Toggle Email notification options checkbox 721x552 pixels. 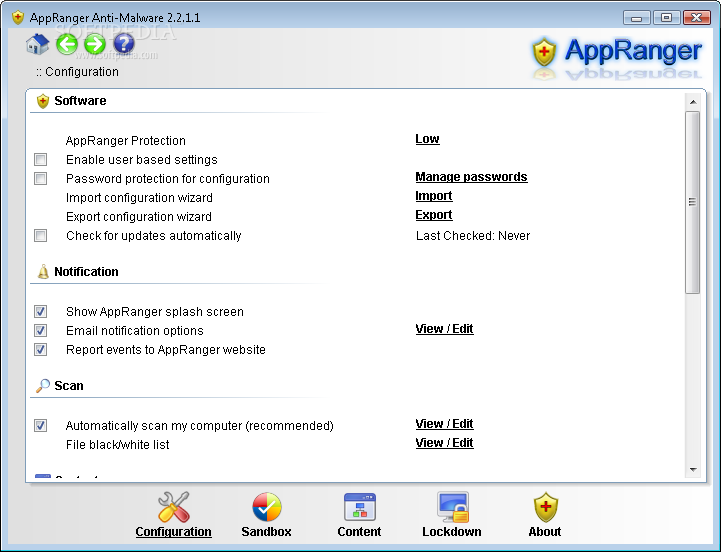coord(40,330)
